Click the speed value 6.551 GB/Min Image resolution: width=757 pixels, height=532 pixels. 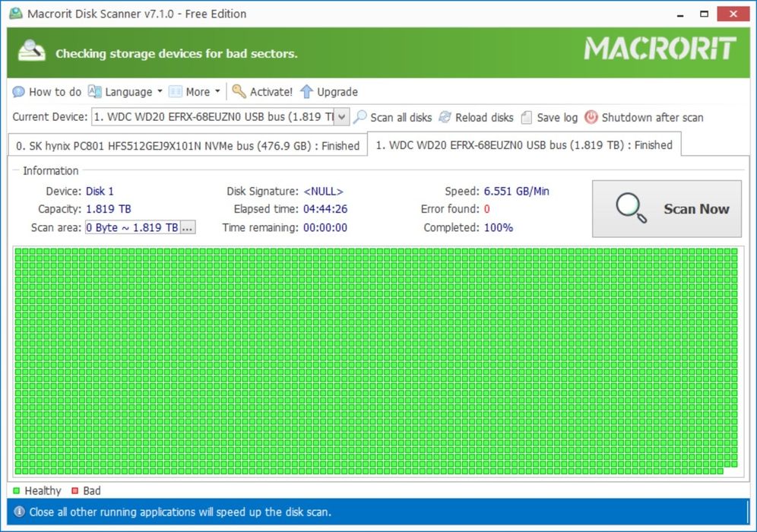point(516,192)
